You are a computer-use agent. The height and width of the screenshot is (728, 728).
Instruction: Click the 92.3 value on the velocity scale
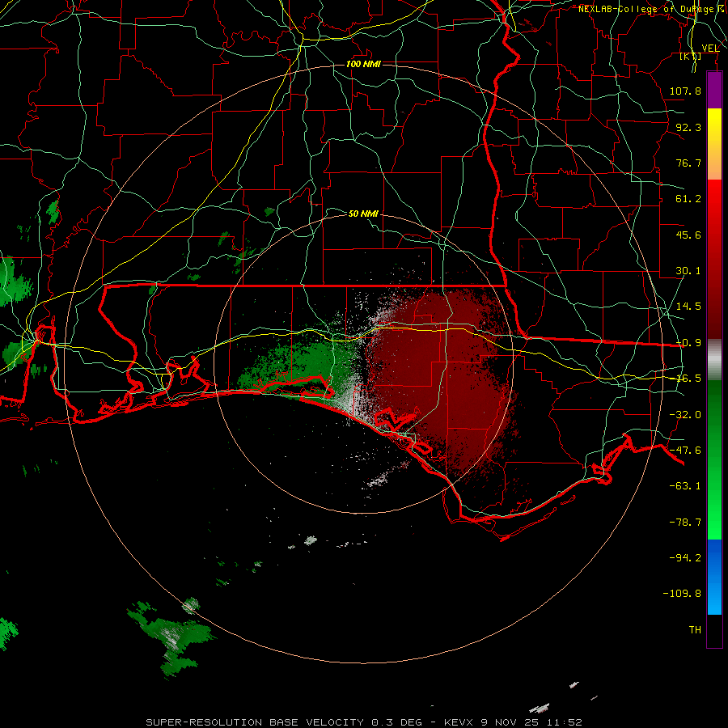coord(688,127)
